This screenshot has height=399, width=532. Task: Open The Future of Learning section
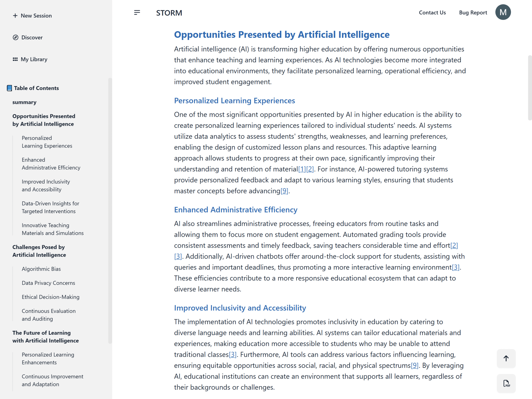[46, 336]
